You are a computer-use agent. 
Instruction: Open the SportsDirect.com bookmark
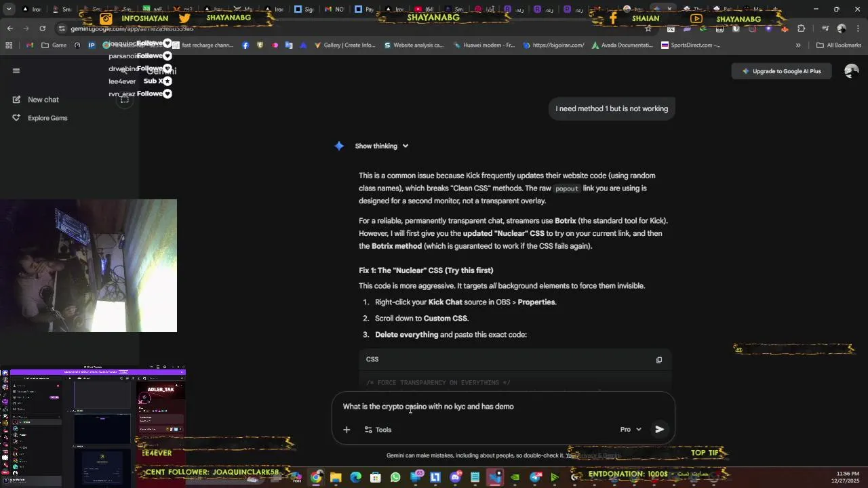tap(690, 45)
